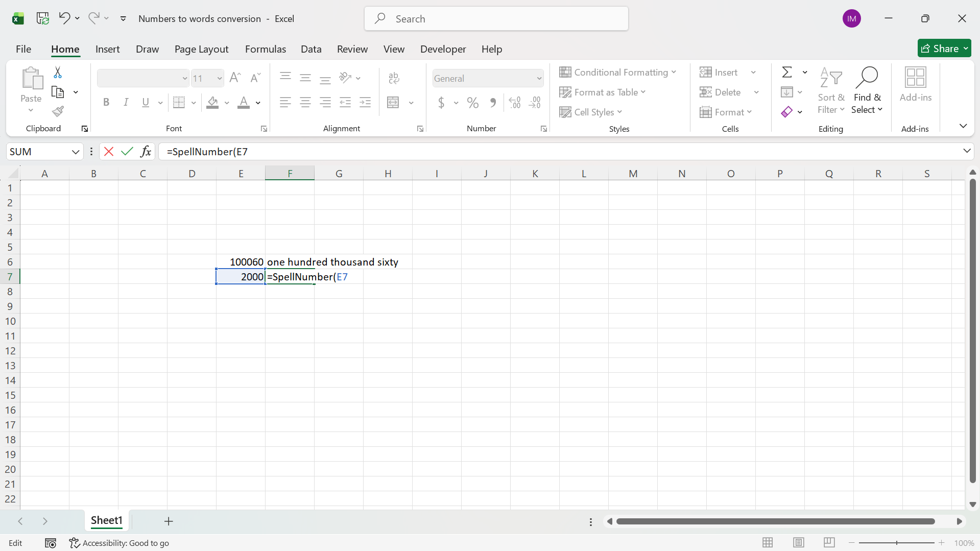
Task: Toggle Wrap Text
Action: (x=394, y=78)
